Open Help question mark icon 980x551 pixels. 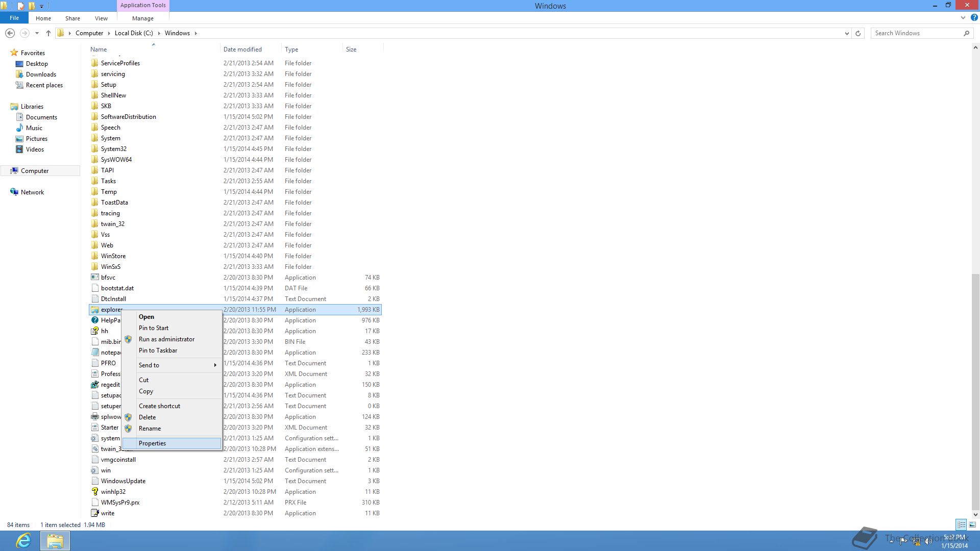pyautogui.click(x=974, y=17)
